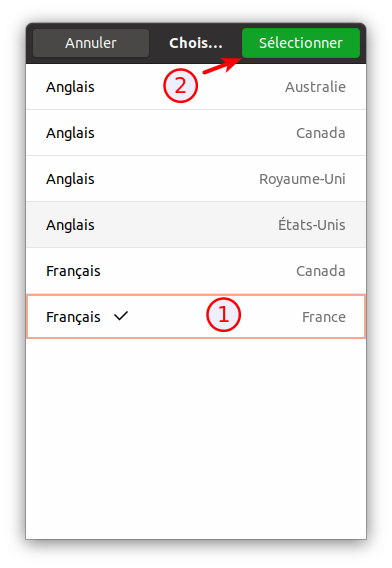Click the 'Royaume-Uni' country label
Image resolution: width=392 pixels, height=568 pixels.
coord(302,179)
